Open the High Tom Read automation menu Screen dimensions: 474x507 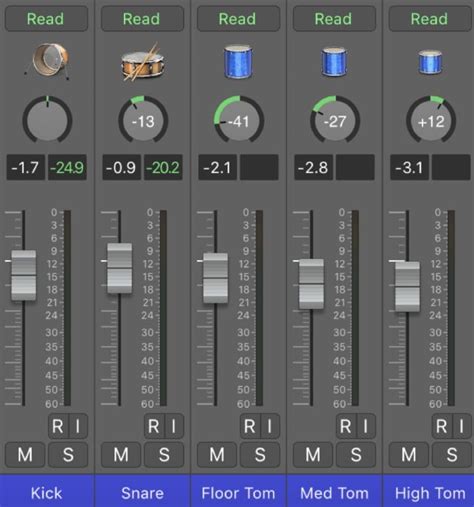[x=430, y=19]
